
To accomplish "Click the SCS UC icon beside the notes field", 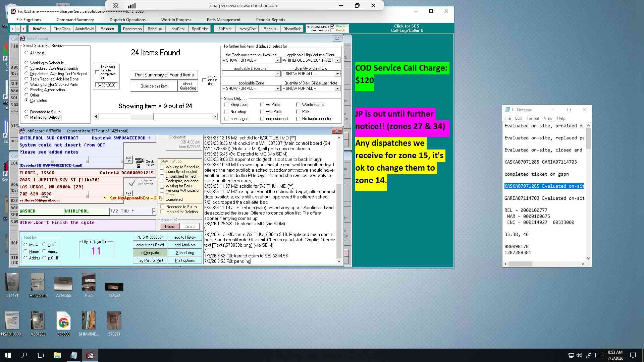I will click(x=128, y=160).
